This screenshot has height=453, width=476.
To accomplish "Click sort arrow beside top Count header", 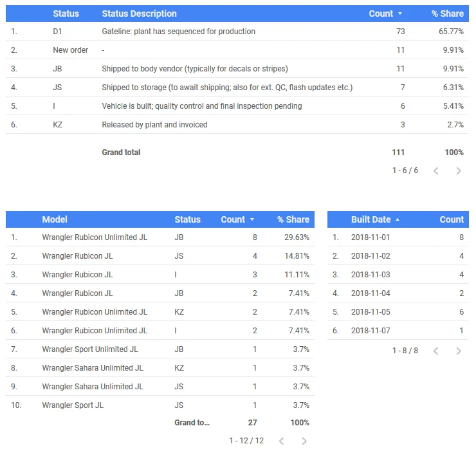I will click(x=400, y=14).
